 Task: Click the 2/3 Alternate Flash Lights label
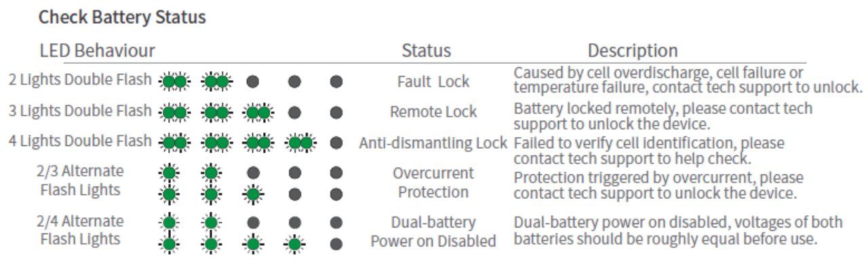tap(81, 181)
